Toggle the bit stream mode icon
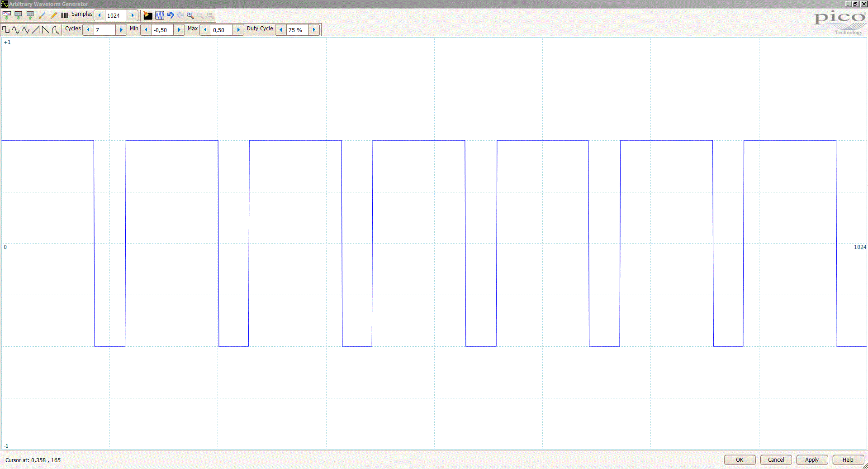Screen dimensions: 868x469 [x=65, y=15]
